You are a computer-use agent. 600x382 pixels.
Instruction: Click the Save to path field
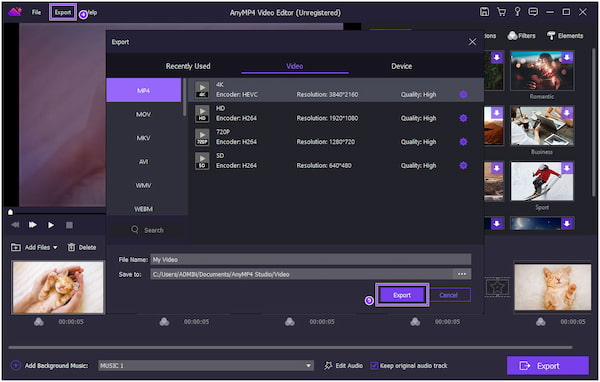(x=302, y=274)
